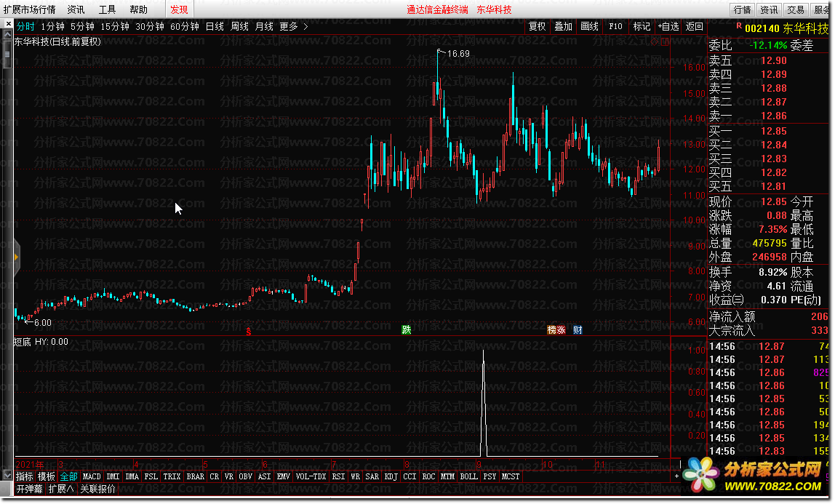Close the chart panel with the X icon
835x504 pixels.
coord(8,24)
